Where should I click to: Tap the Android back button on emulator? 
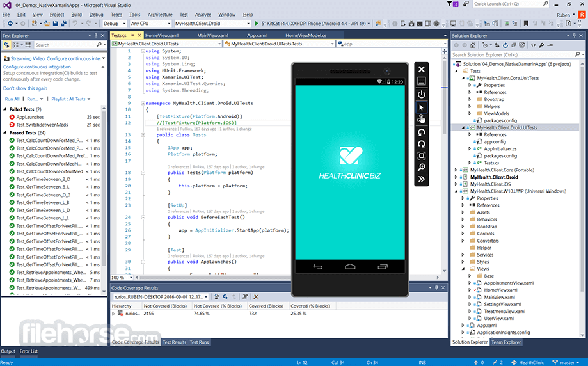tap(317, 267)
